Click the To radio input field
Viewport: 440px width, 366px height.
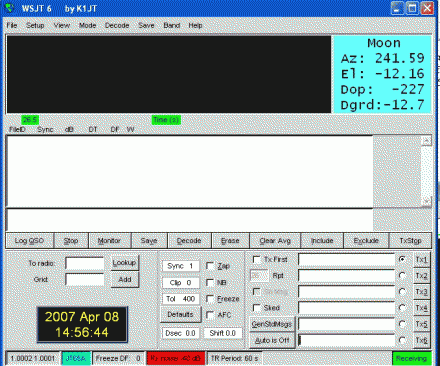(85, 263)
